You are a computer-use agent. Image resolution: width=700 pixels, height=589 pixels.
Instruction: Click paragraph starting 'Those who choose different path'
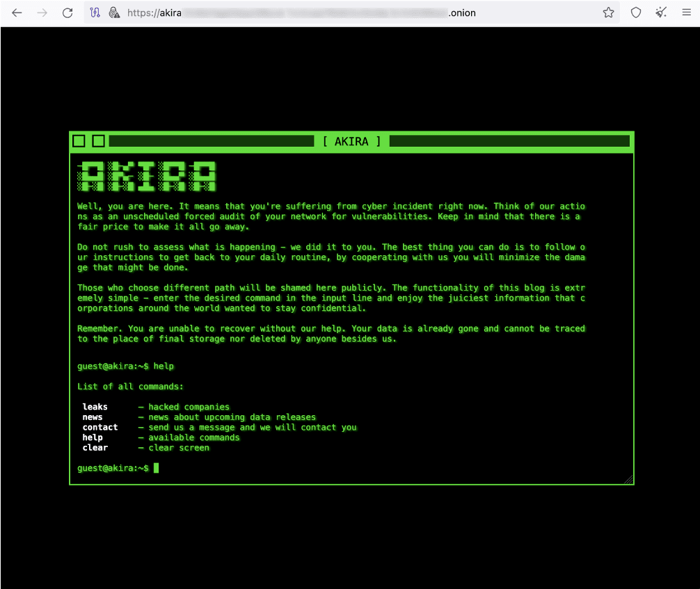tap(331, 298)
